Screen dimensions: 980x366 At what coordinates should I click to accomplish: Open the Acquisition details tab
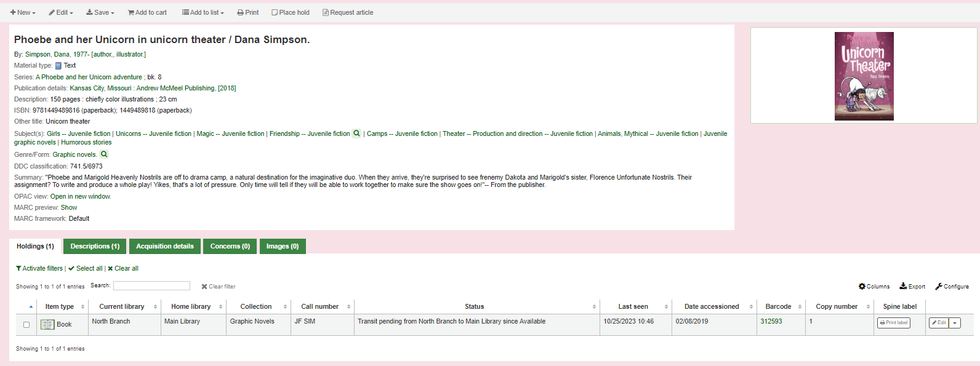point(164,246)
